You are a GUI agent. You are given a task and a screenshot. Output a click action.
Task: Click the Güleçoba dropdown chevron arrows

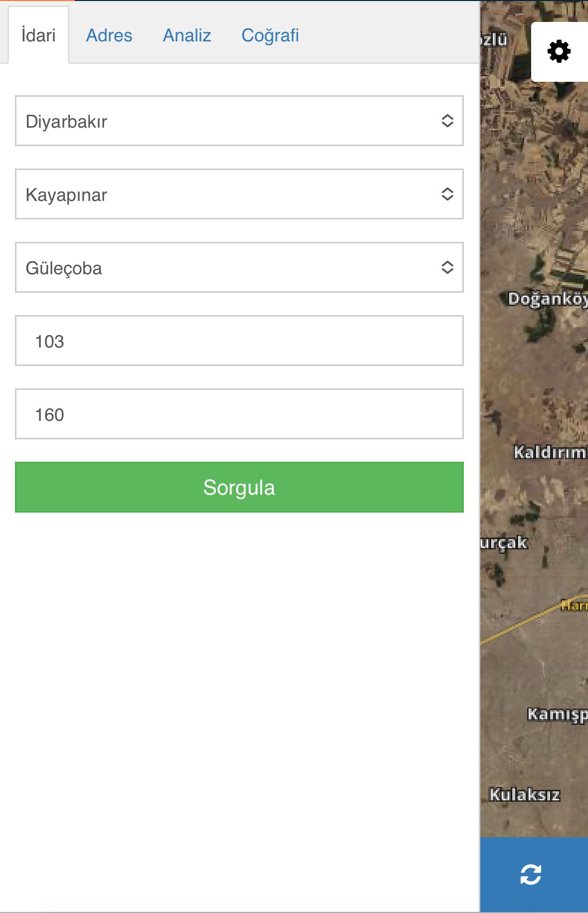click(x=447, y=267)
